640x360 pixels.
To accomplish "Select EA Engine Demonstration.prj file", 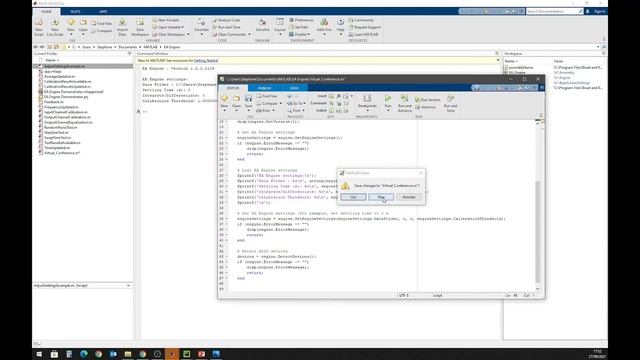I will [66, 97].
